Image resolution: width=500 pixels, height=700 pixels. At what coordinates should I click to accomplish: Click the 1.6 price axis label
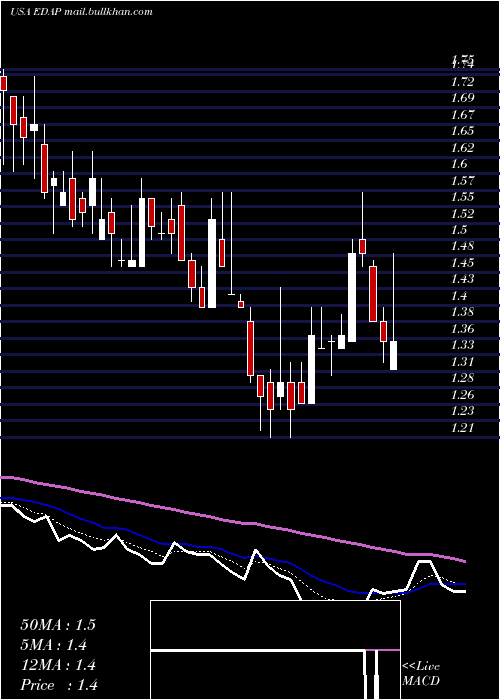tap(459, 164)
